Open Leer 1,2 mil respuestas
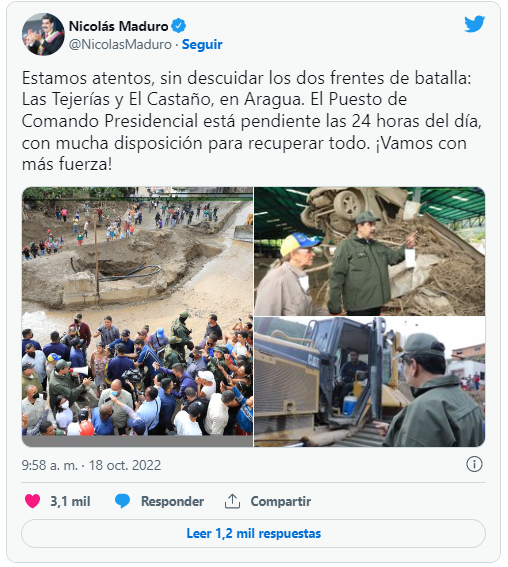This screenshot has height=567, width=508. click(253, 533)
